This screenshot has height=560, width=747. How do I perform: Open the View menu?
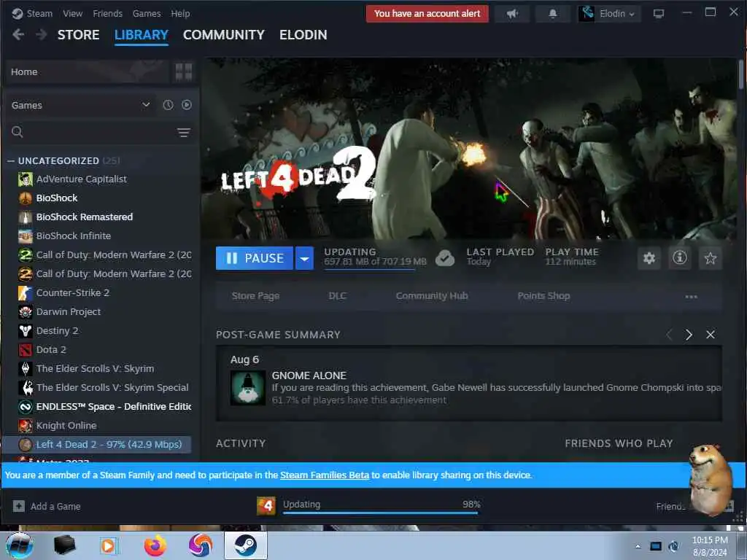(x=72, y=13)
